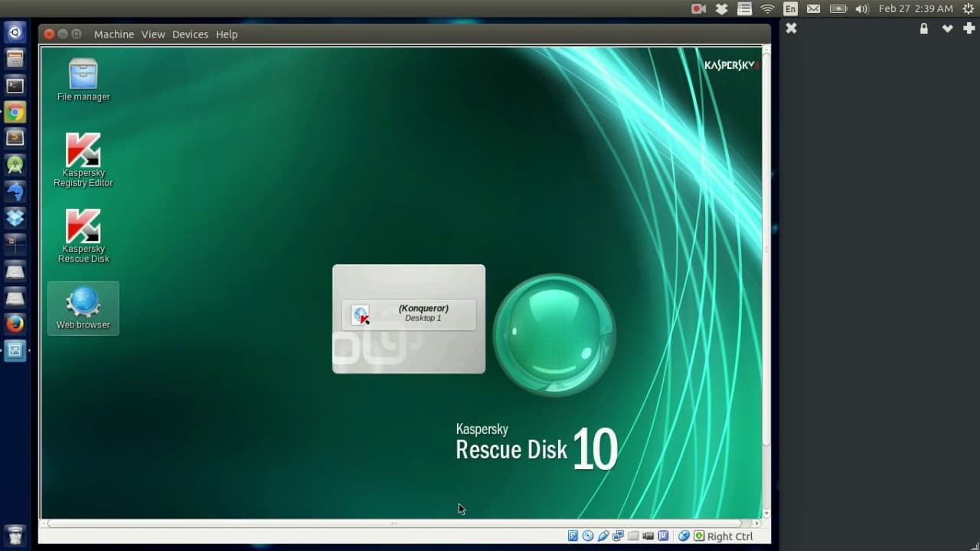This screenshot has height=551, width=980.
Task: Launch the Kaspersky Rescue Disk desktop shortcut
Action: 83,236
